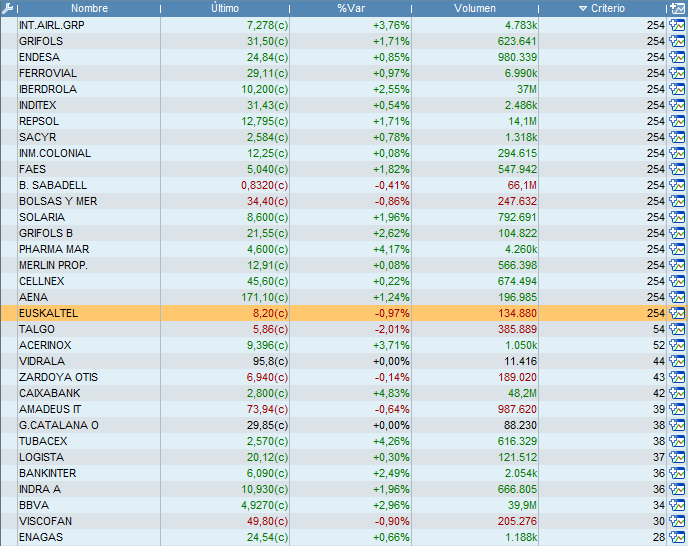
Task: Click the Volumen column header
Action: pyautogui.click(x=475, y=8)
